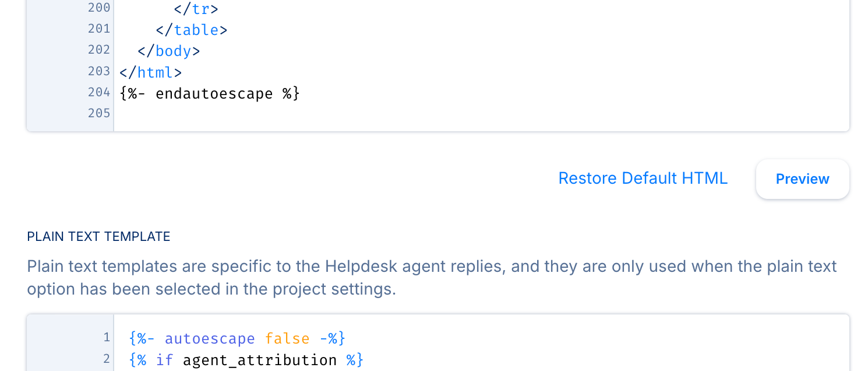Viewport: 868px width, 371px height.
Task: Click line number 204 in the gutter
Action: (99, 92)
